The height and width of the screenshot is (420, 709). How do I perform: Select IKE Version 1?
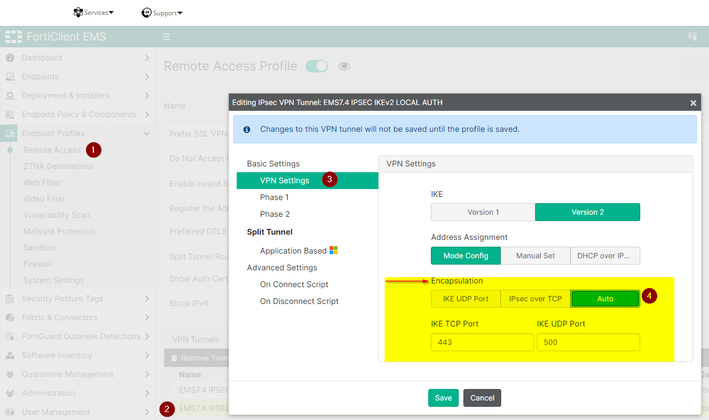coord(483,212)
